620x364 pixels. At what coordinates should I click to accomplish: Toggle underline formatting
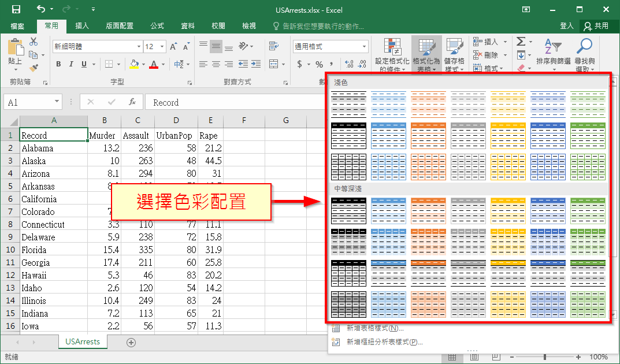click(84, 64)
